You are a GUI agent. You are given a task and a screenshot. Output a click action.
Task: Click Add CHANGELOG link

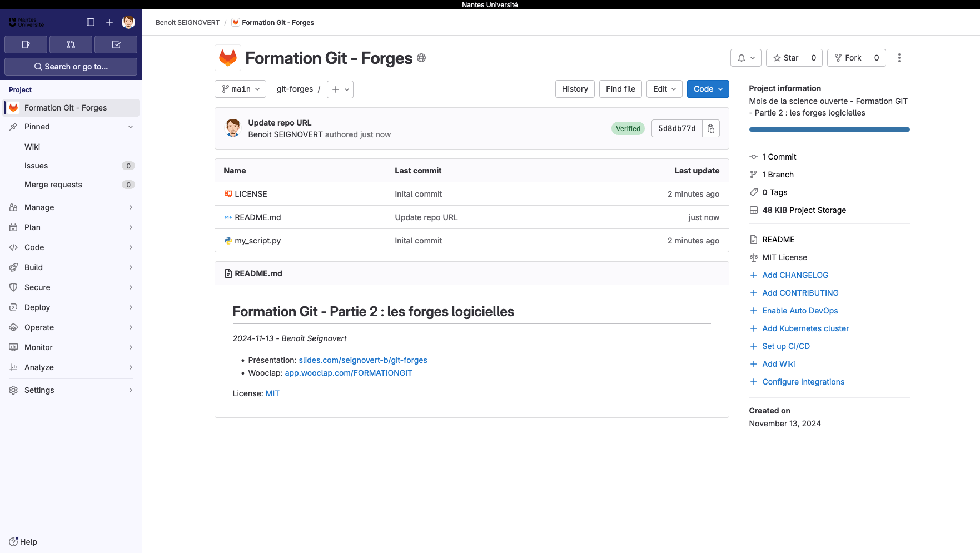pos(795,275)
